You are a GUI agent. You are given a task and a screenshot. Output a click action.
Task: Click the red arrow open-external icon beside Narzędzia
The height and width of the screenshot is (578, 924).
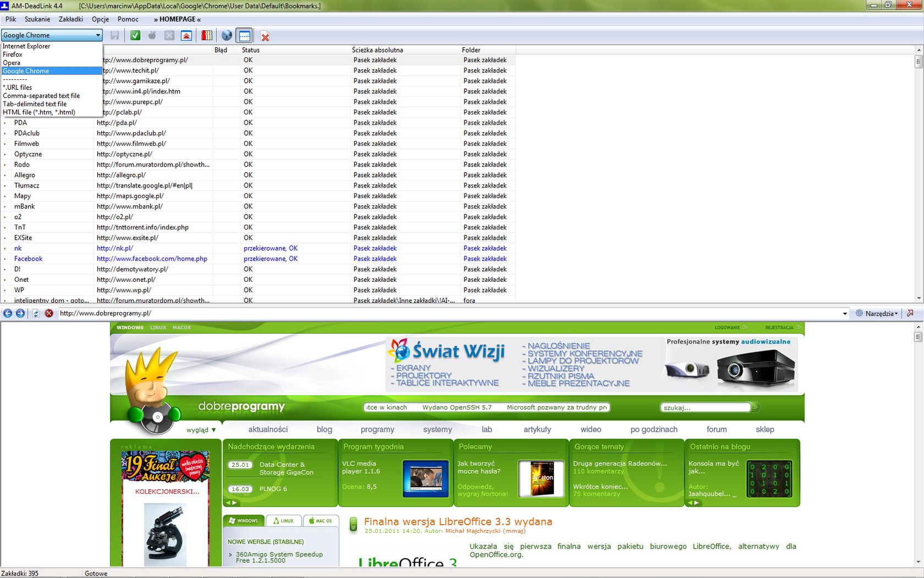pos(910,313)
